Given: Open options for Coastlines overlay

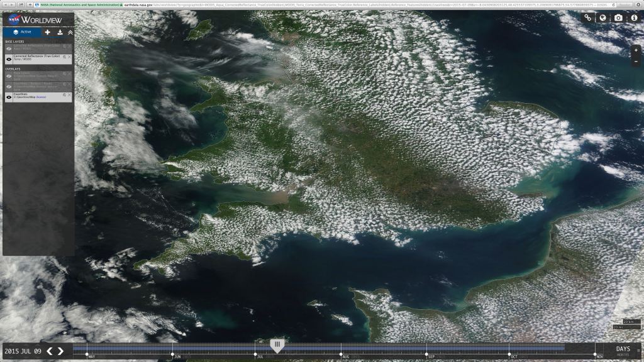Looking at the screenshot, I should (65, 96).
